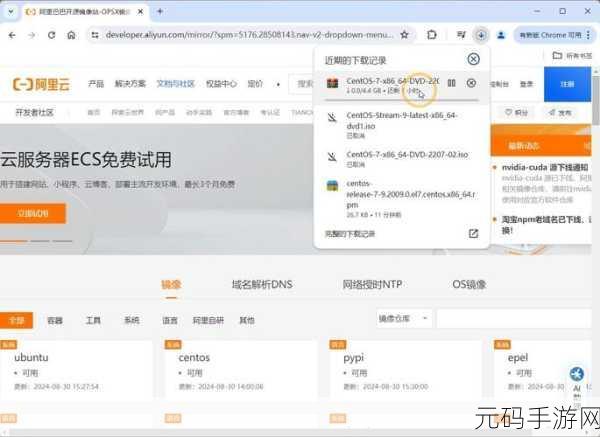Close the recent downloads popup
The width and height of the screenshot is (600, 437).
[473, 59]
